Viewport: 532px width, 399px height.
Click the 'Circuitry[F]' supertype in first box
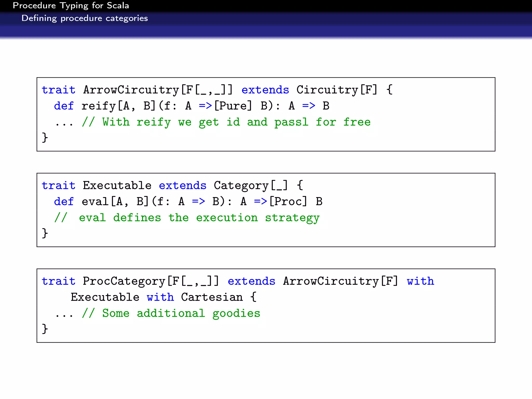coord(337,90)
